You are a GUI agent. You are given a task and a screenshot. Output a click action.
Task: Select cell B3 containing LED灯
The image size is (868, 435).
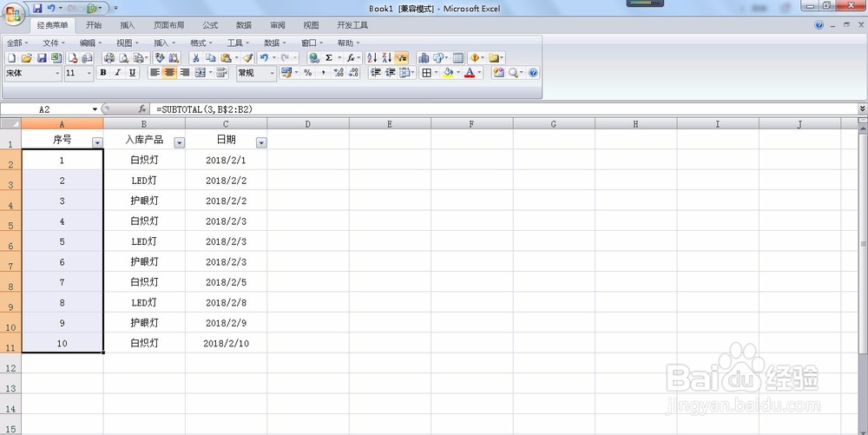point(144,181)
